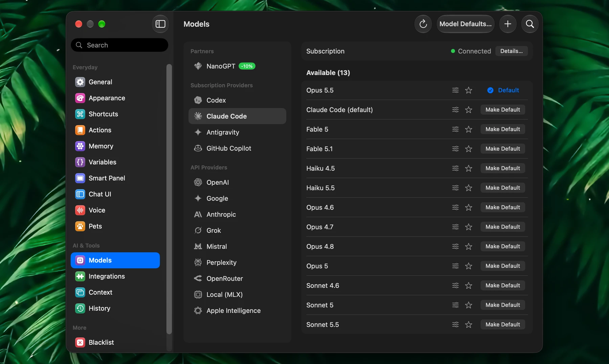Open Grok API provider
This screenshot has width=609, height=364.
click(237, 230)
